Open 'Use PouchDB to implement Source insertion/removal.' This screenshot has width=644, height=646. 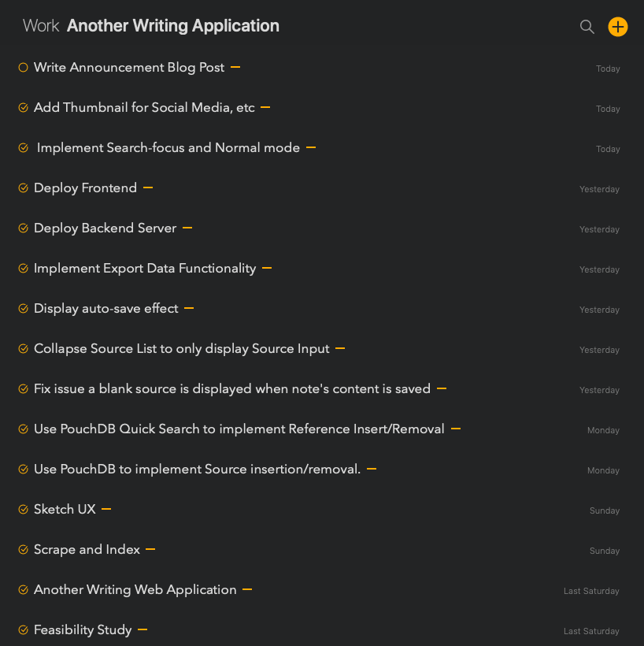pos(198,470)
